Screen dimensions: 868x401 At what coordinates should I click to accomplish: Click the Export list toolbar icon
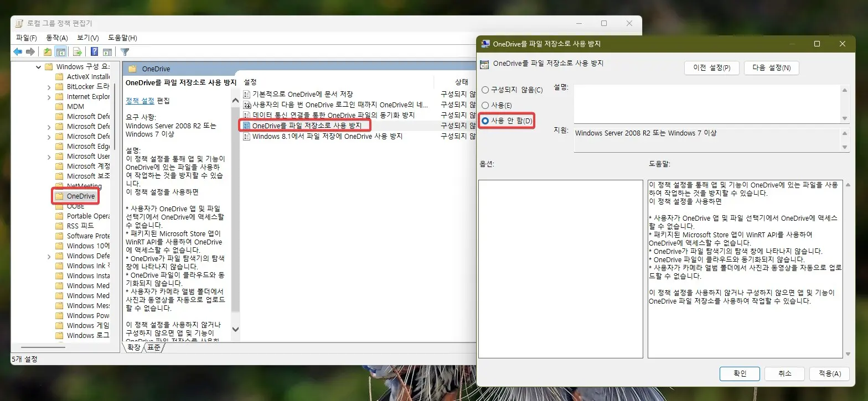tap(77, 52)
